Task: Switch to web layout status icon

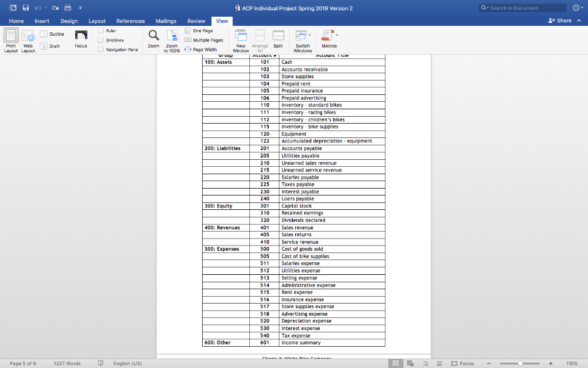Action: tap(410, 363)
